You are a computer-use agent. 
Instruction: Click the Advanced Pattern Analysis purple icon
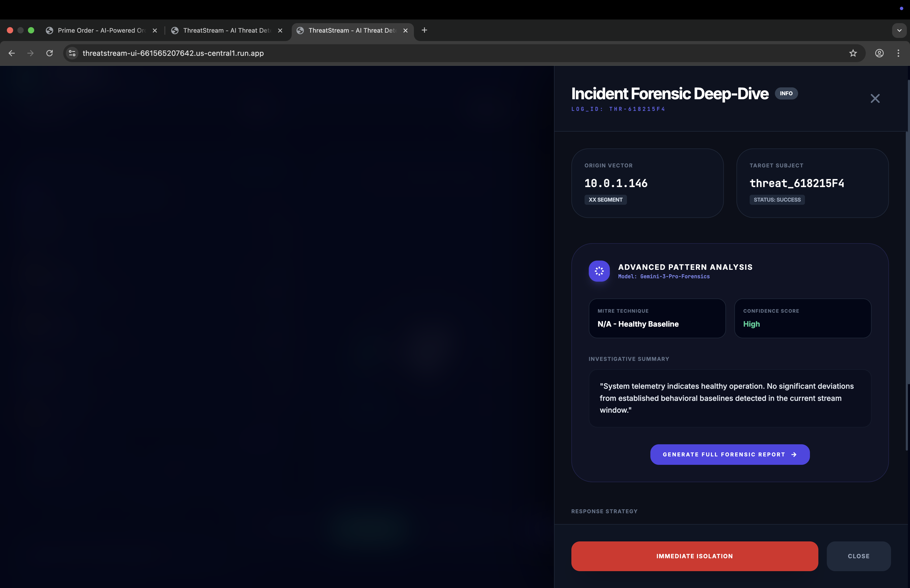point(599,271)
